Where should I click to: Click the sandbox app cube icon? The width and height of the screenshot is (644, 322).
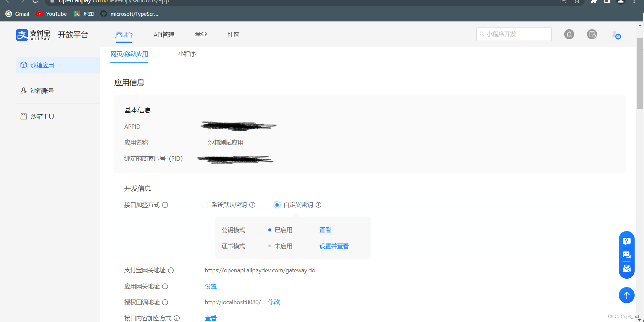[23, 65]
